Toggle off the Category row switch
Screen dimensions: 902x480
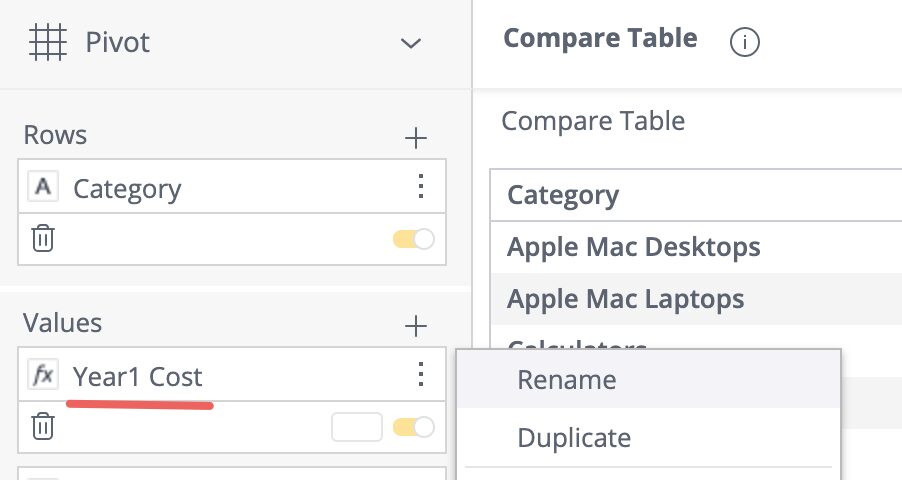click(414, 239)
